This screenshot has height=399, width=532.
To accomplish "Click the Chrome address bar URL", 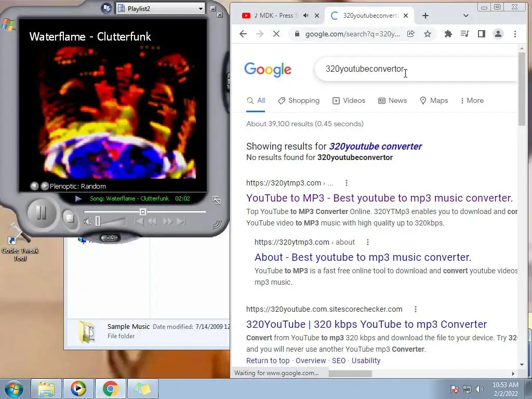I will [352, 34].
